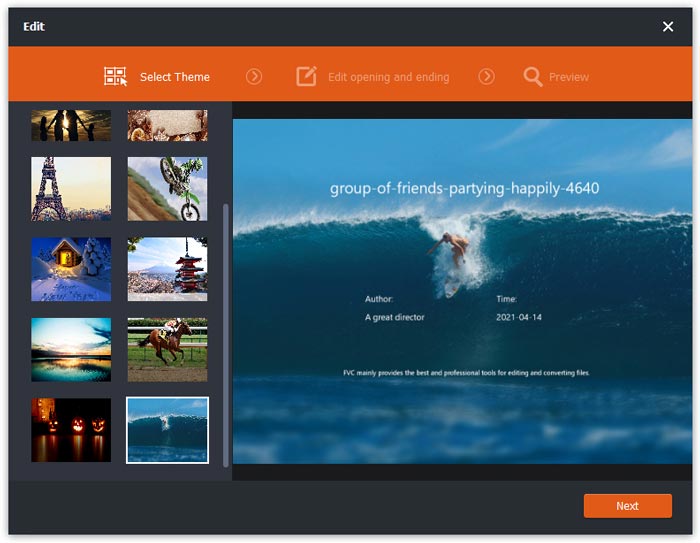This screenshot has width=700, height=543.
Task: Click the 'Edit' dialog title
Action: tap(34, 26)
